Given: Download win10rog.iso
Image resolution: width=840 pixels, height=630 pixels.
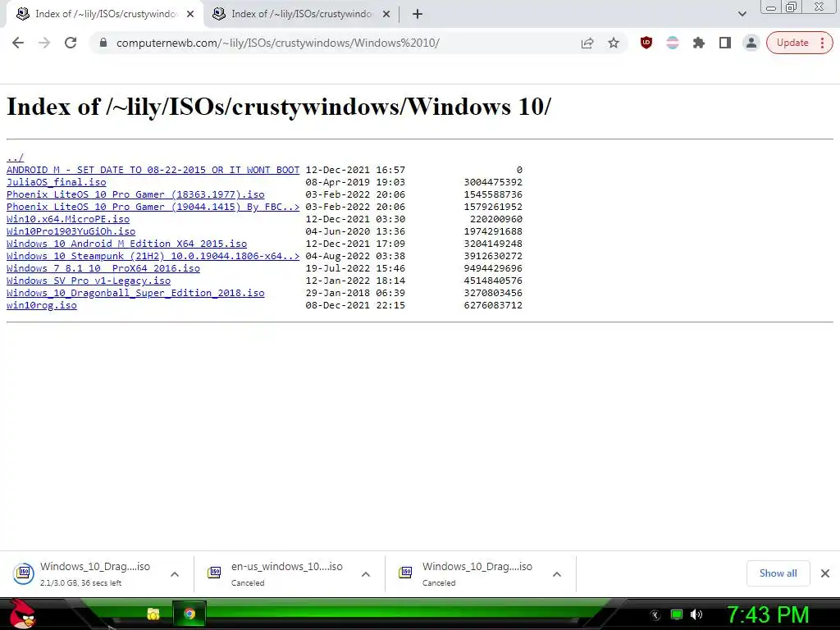Looking at the screenshot, I should pyautogui.click(x=41, y=305).
